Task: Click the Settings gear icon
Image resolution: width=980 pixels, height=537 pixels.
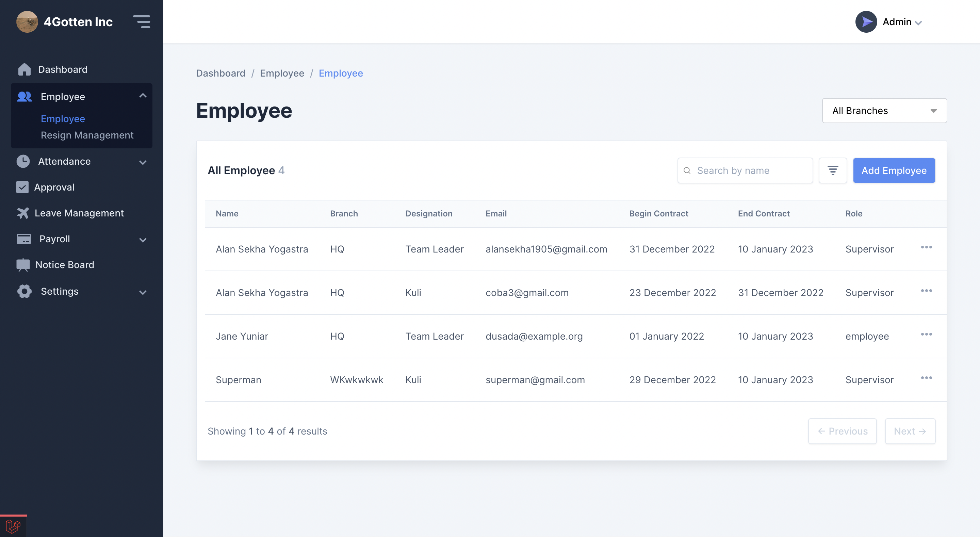Action: point(24,291)
